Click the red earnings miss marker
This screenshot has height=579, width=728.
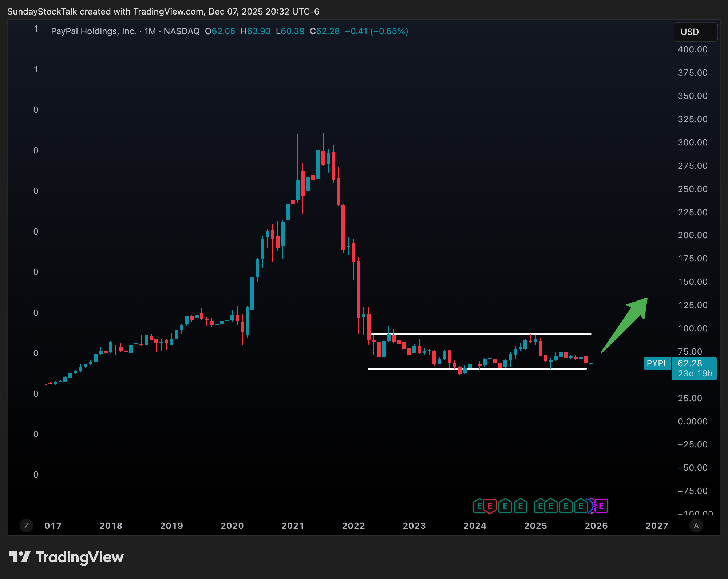point(490,506)
